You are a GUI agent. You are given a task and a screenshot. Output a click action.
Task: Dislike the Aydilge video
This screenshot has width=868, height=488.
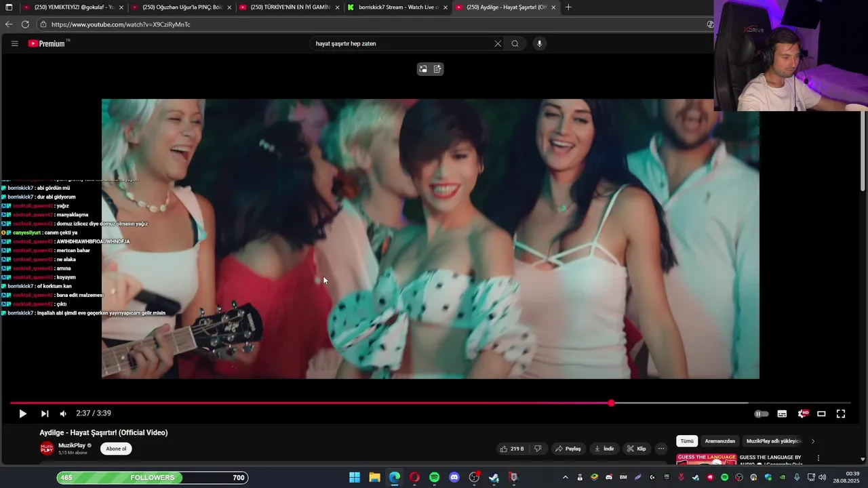(x=538, y=449)
